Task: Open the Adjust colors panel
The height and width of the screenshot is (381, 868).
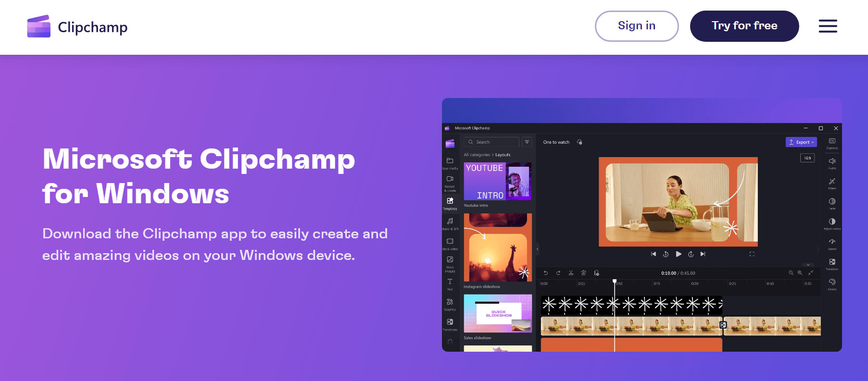Action: [x=832, y=224]
